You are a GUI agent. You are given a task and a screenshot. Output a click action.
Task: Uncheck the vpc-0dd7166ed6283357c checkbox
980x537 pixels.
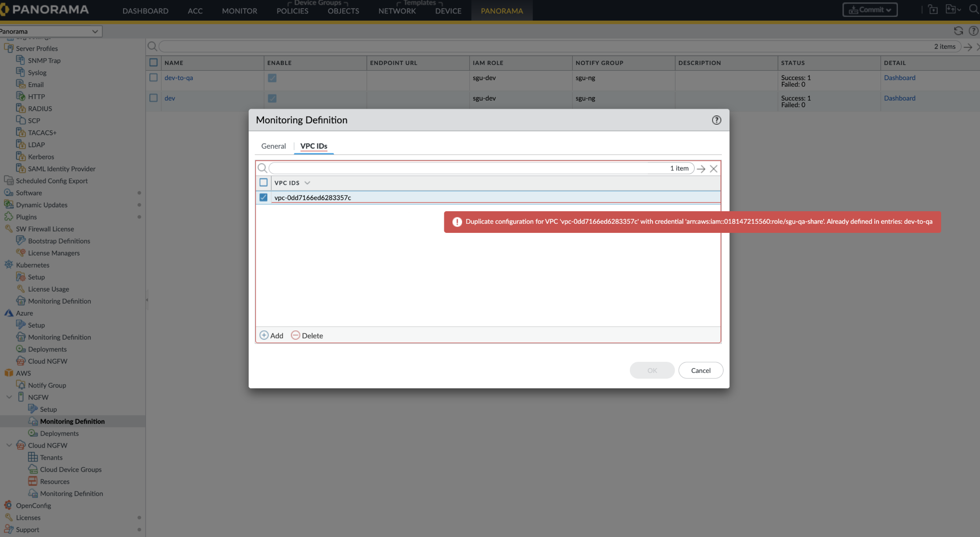tap(264, 197)
